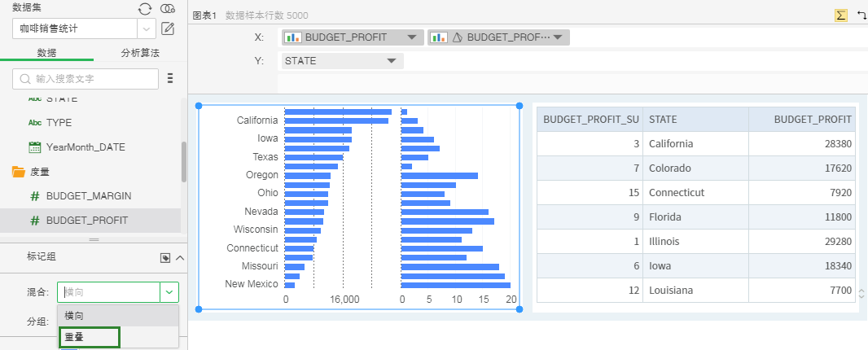Open the first BUDGET_PROFIT pill dropdown arrow
The height and width of the screenshot is (350, 868).
tap(411, 37)
